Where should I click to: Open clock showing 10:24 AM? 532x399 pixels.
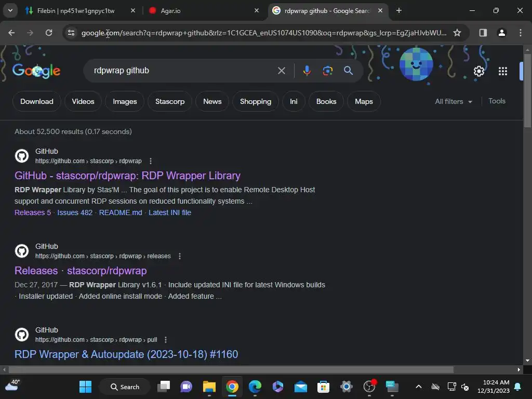tap(494, 387)
